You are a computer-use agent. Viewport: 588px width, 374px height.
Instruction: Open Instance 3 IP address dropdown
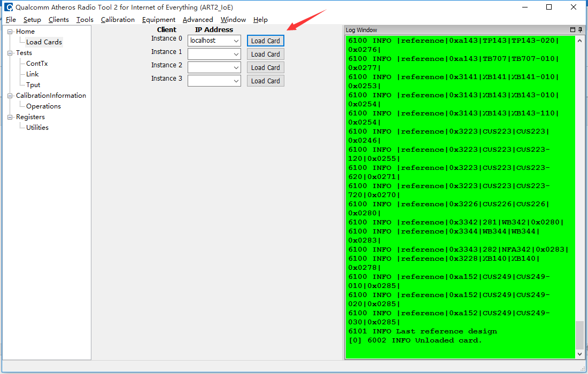point(236,81)
